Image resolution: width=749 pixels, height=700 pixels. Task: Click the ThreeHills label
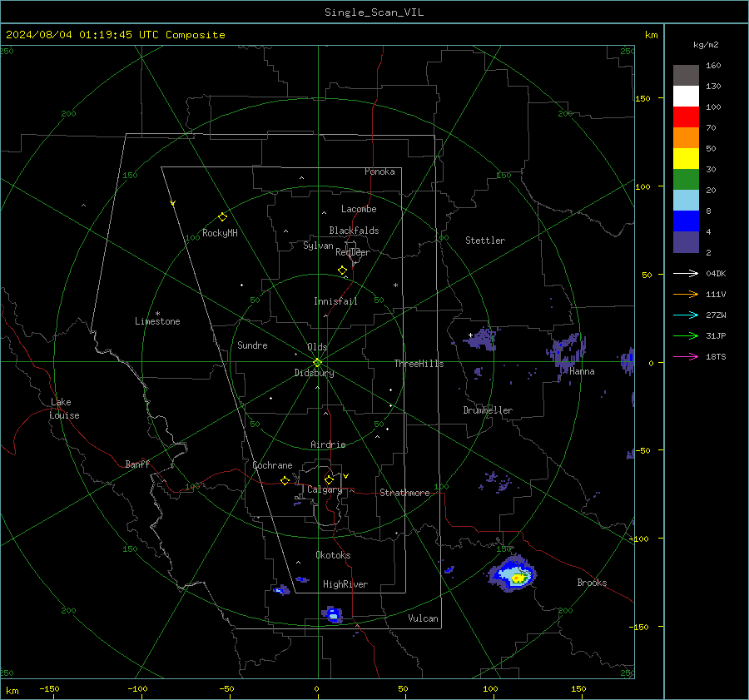pos(419,364)
